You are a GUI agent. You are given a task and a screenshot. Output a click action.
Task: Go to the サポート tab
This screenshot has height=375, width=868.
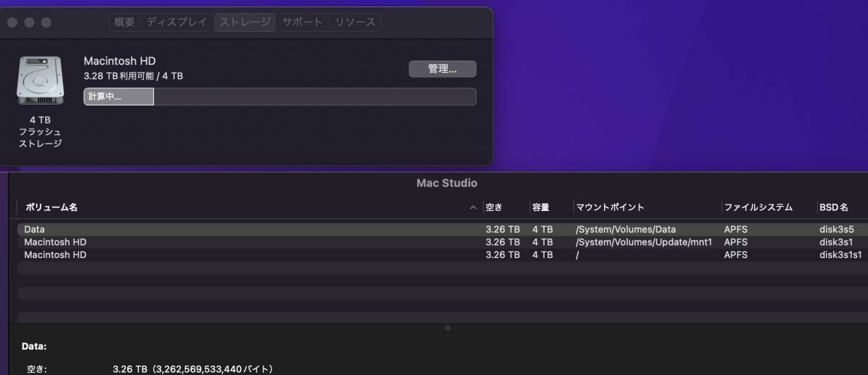302,22
